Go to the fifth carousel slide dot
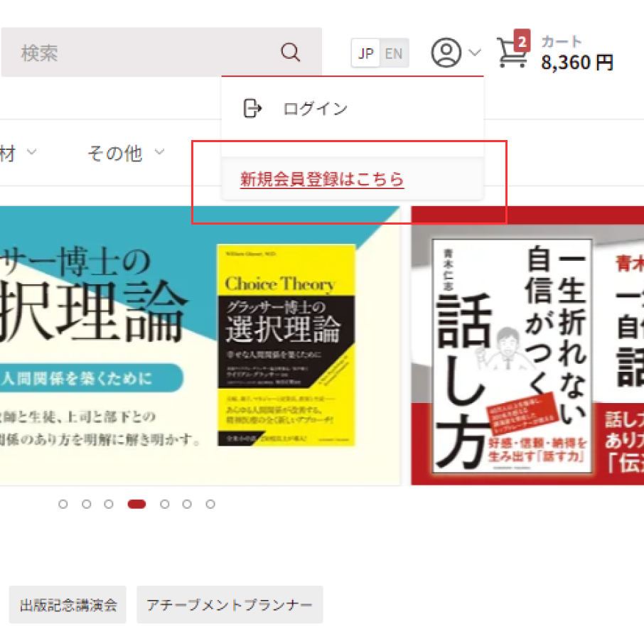 165,504
